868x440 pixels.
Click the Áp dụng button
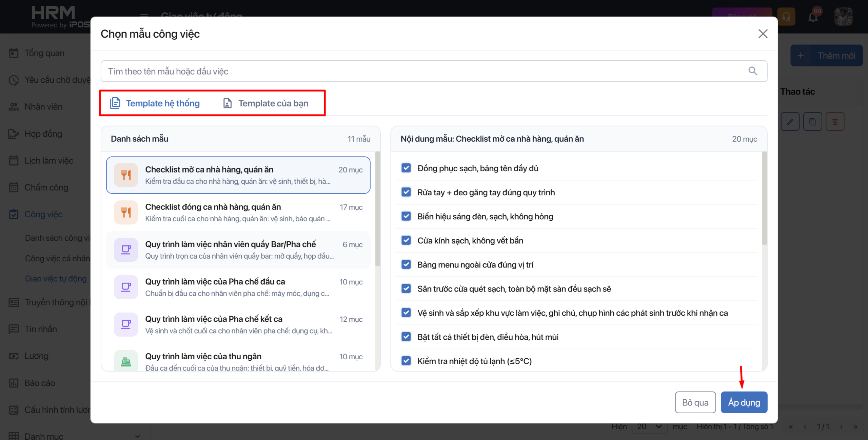coord(744,402)
